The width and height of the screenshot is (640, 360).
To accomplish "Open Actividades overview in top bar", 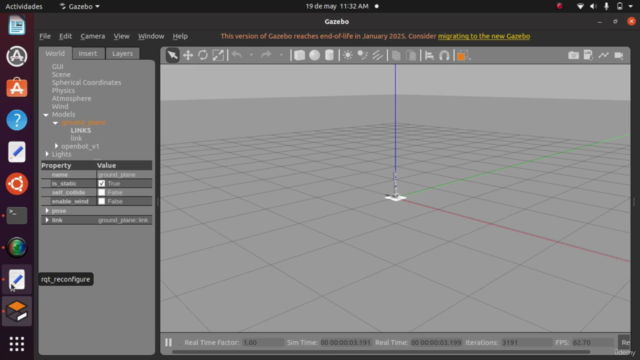I will coord(24,6).
